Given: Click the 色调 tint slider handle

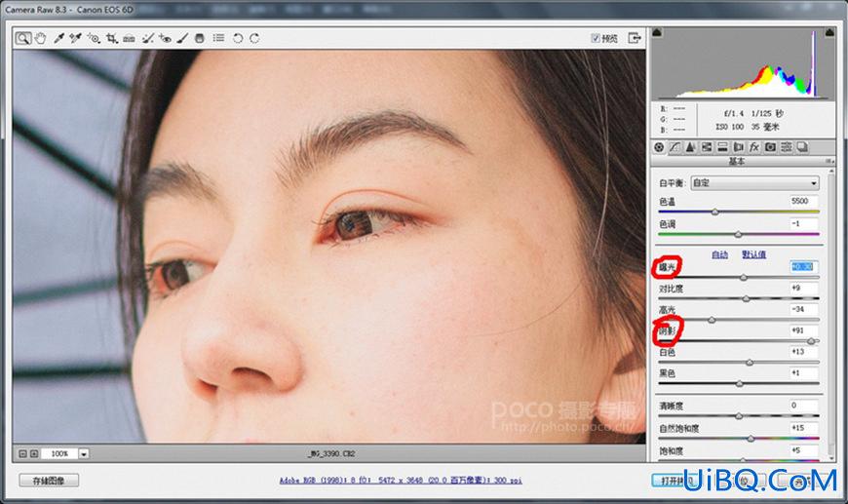Looking at the screenshot, I should tap(738, 235).
